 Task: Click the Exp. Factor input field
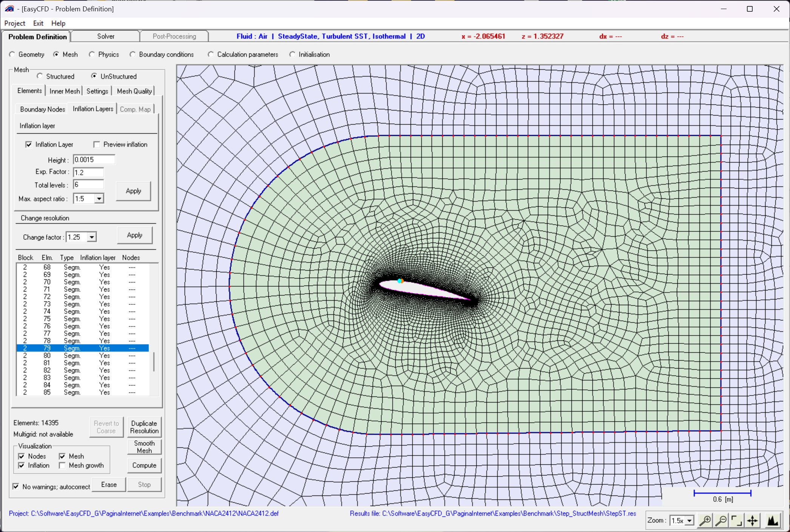(x=88, y=172)
